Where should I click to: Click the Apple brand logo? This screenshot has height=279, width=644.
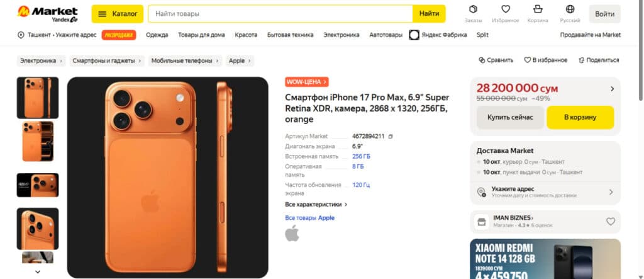click(x=292, y=234)
